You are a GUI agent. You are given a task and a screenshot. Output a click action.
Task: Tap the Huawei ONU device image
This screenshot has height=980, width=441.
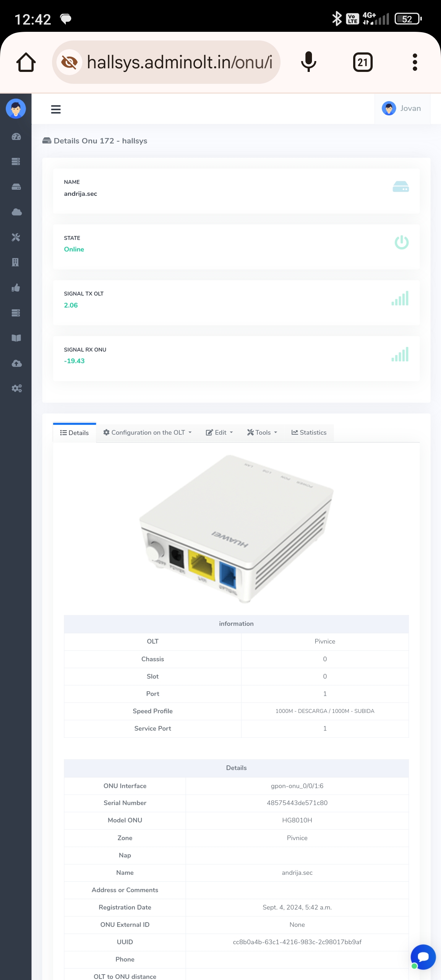(236, 528)
